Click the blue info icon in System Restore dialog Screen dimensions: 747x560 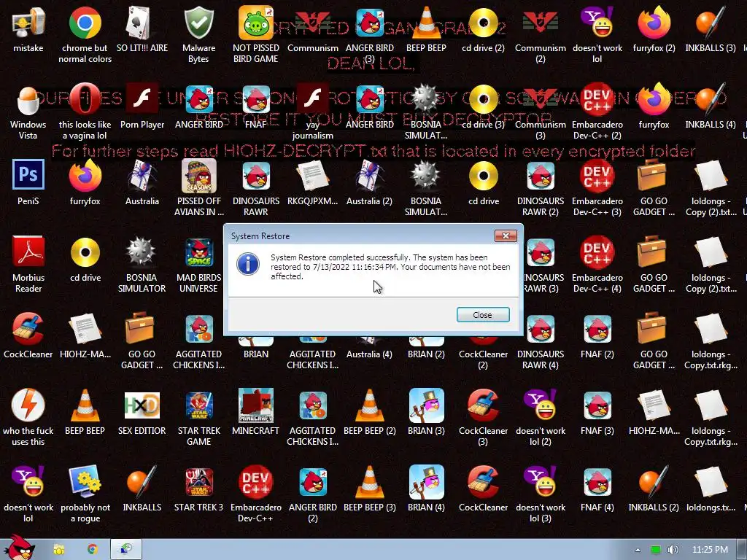pos(248,264)
